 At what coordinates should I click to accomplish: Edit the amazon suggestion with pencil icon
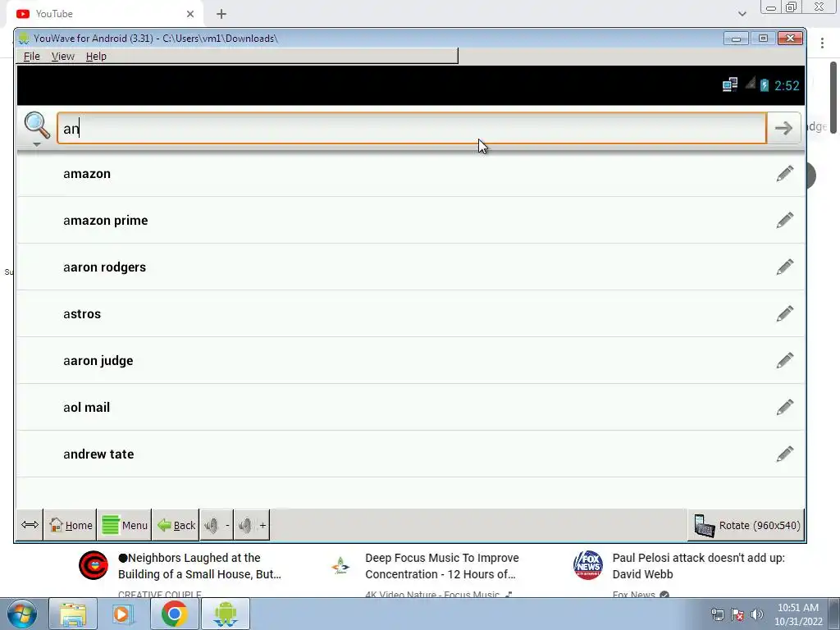(785, 174)
